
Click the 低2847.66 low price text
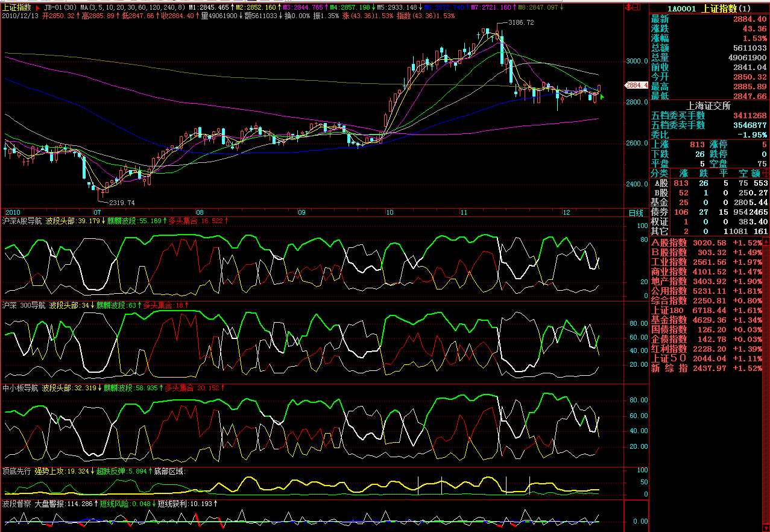(137, 16)
